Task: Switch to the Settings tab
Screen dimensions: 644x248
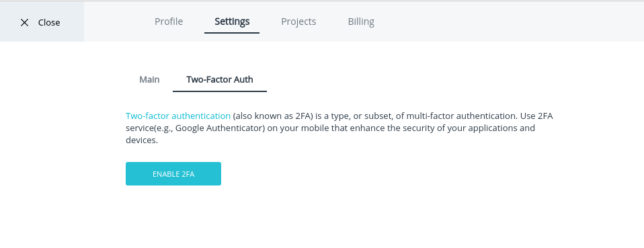Action: click(232, 22)
